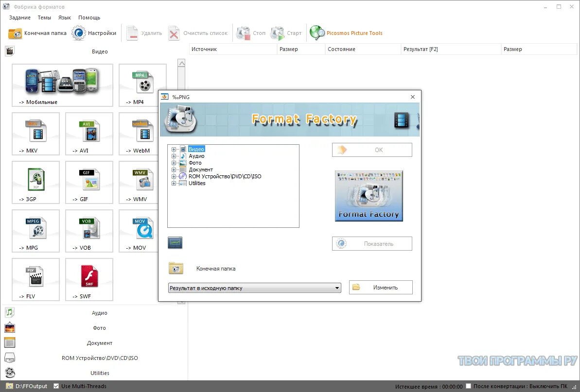Select the WMV format tile
The image size is (580, 392).
(139, 182)
